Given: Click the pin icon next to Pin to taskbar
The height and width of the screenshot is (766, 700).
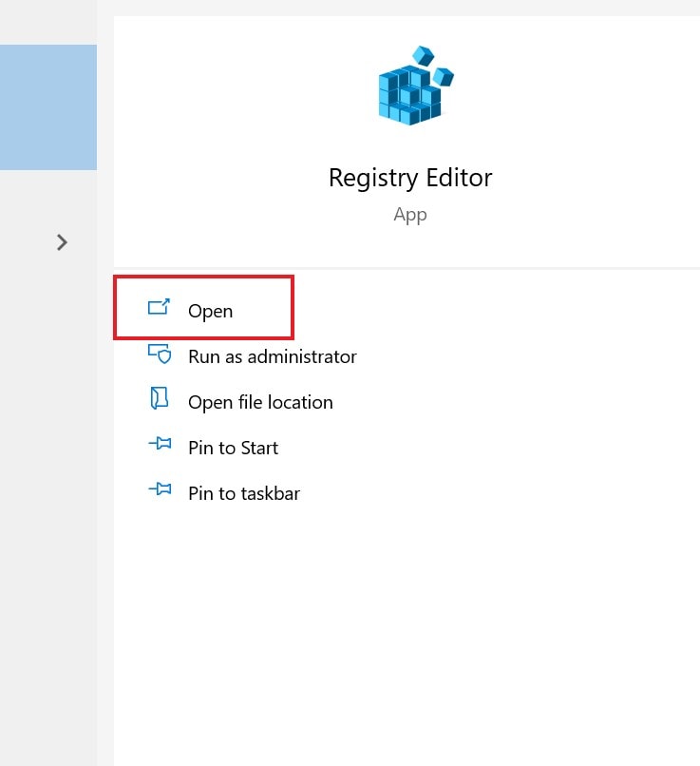Looking at the screenshot, I should point(160,488).
